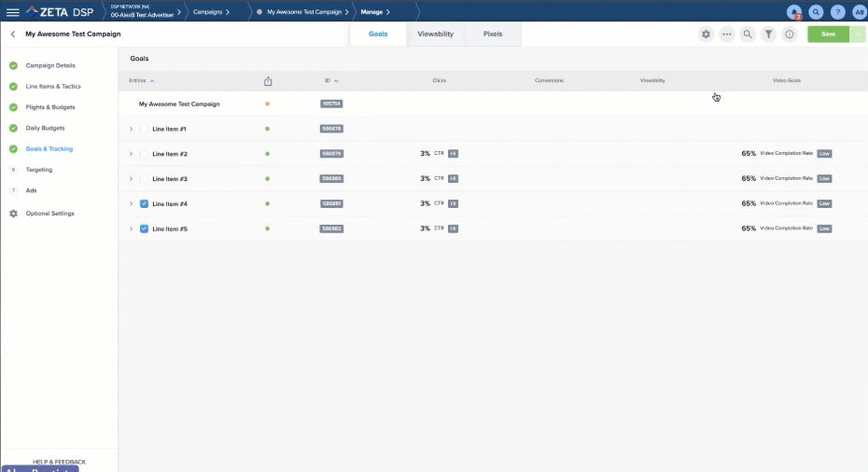Image resolution: width=868 pixels, height=472 pixels.
Task: Switch to the Pixels tab
Action: [492, 34]
